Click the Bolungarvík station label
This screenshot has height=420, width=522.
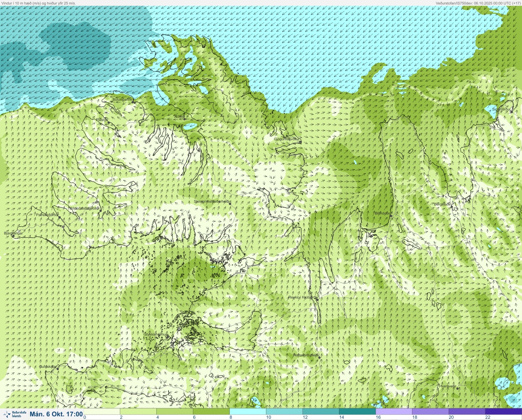point(122,99)
